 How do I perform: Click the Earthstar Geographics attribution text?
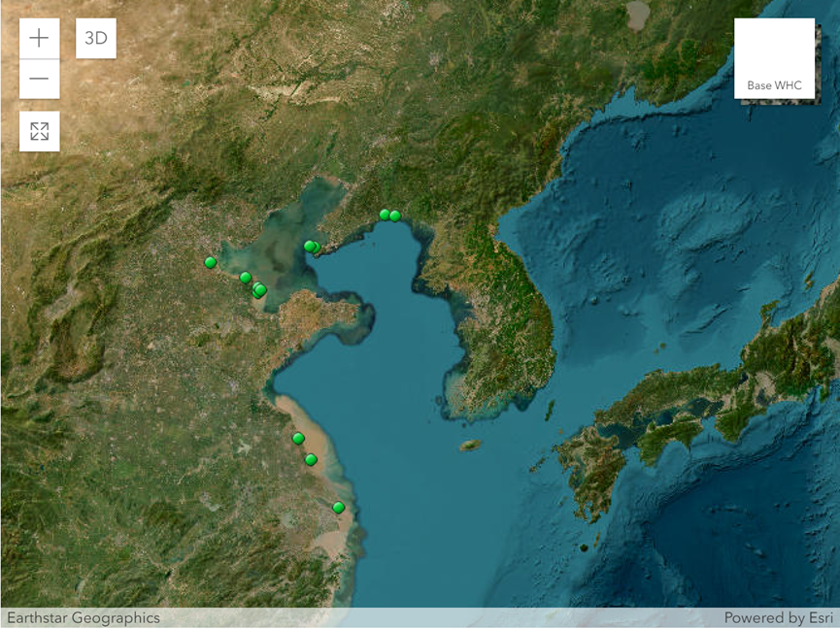pyautogui.click(x=84, y=617)
